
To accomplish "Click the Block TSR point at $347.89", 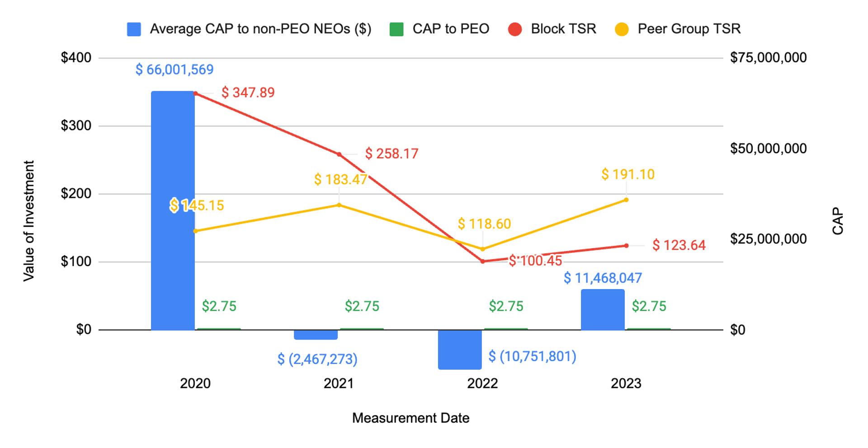I will pos(195,93).
